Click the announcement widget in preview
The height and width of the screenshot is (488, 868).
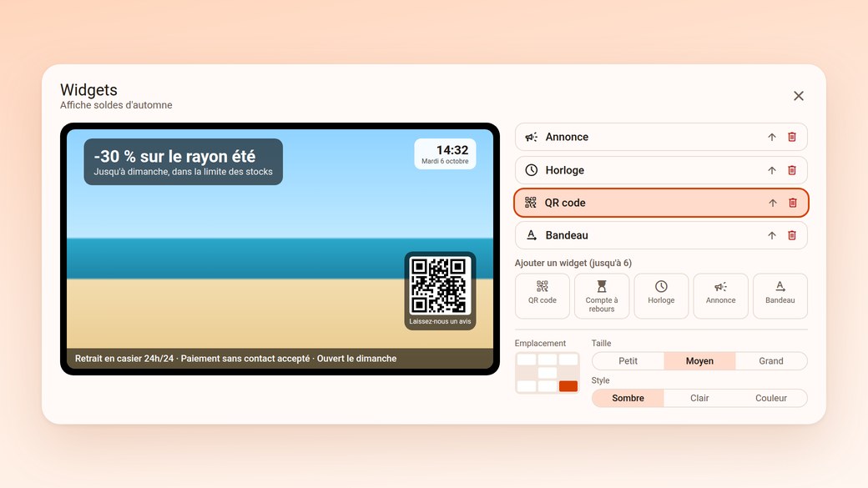184,162
